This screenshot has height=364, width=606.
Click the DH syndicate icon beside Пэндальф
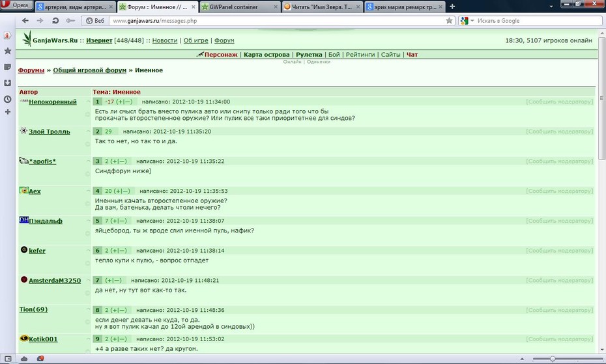coord(24,220)
